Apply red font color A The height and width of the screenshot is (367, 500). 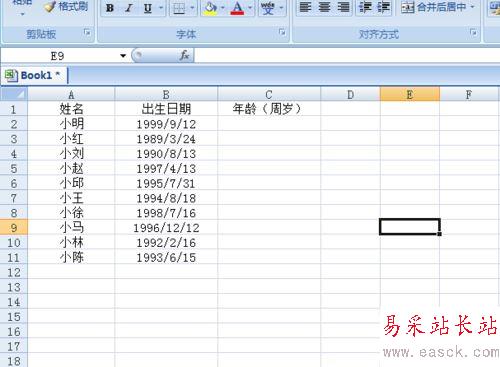tap(237, 8)
